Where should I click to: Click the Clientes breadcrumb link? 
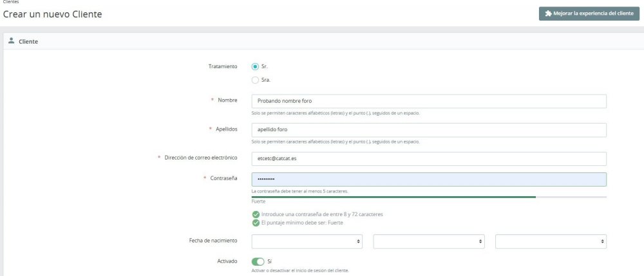click(11, 2)
